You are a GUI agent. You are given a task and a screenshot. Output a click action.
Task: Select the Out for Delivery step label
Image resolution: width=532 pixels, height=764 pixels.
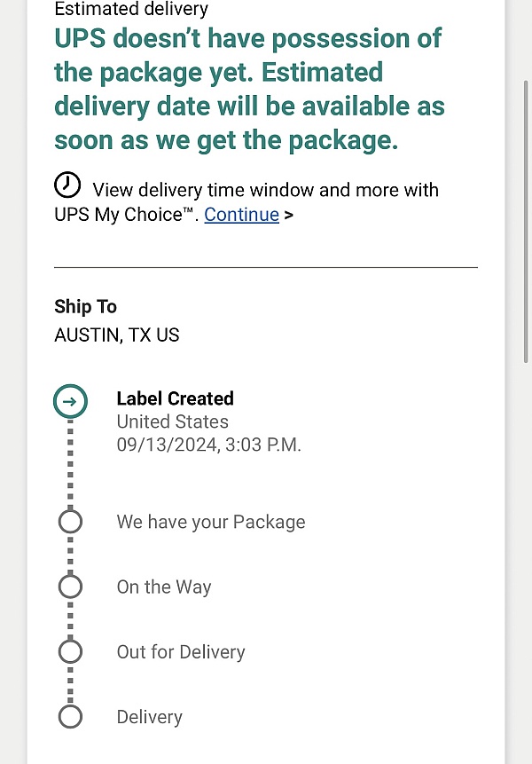pos(181,652)
